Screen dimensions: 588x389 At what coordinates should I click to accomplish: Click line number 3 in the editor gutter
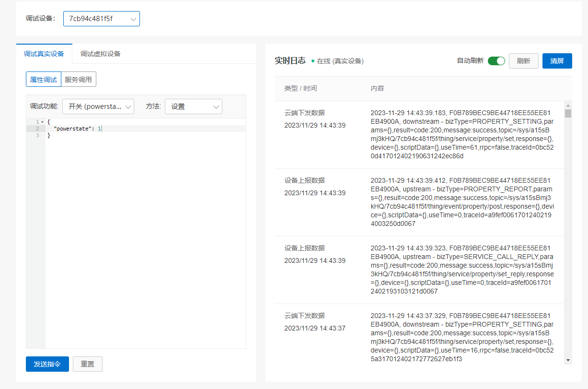(37, 136)
